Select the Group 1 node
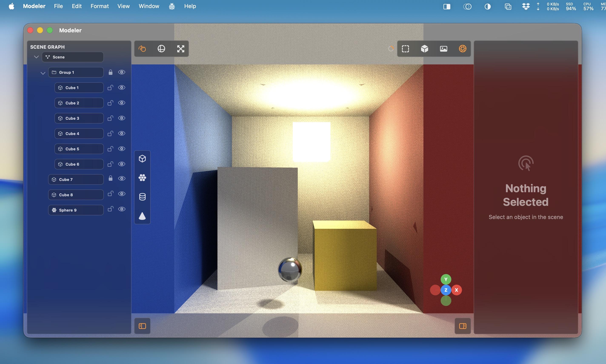This screenshot has height=364, width=606. [76, 72]
